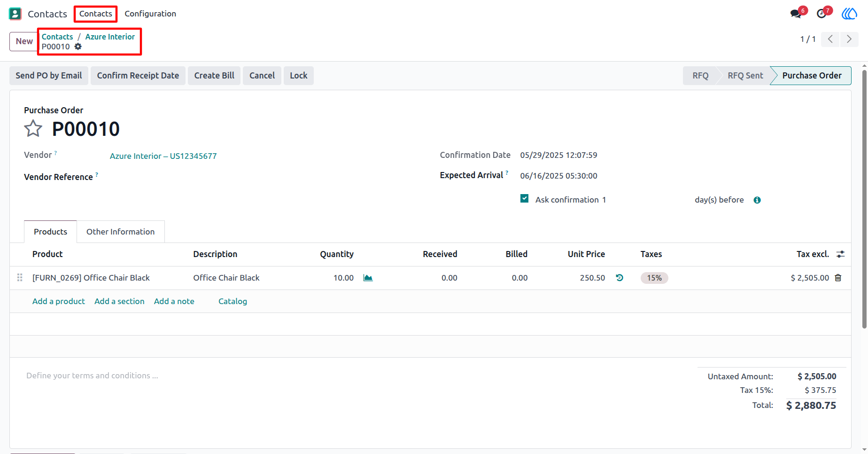Image resolution: width=868 pixels, height=454 pixels.
Task: Open the gear actions menu beside P00010
Action: point(78,47)
